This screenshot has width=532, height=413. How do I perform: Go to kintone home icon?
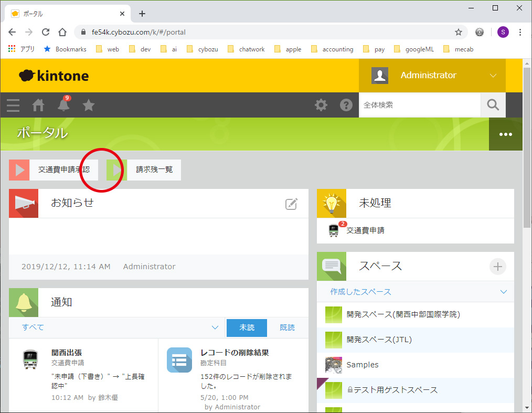coord(38,105)
